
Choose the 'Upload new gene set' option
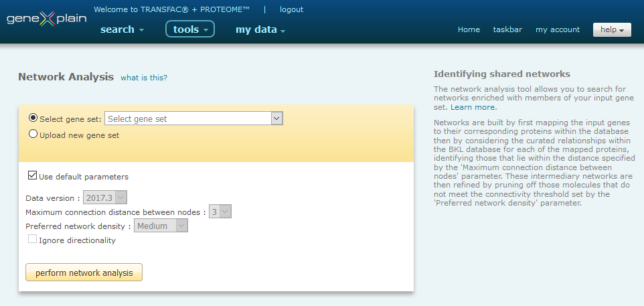[33, 134]
